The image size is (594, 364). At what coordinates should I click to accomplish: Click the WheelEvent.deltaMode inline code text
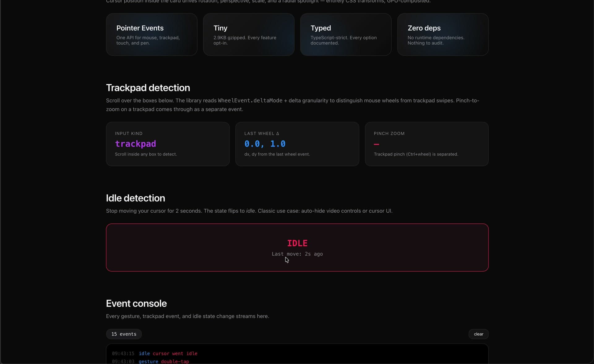(249, 100)
